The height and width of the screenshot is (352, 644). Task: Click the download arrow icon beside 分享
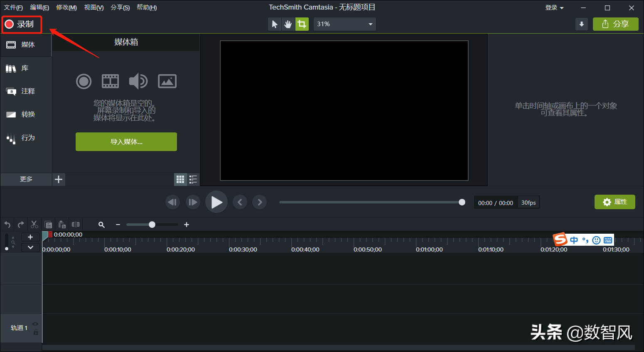[582, 24]
